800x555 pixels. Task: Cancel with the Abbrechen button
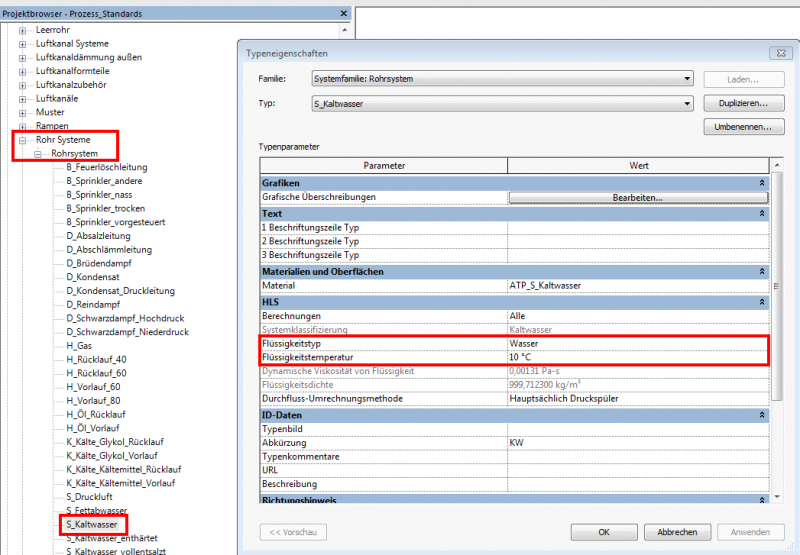click(670, 532)
